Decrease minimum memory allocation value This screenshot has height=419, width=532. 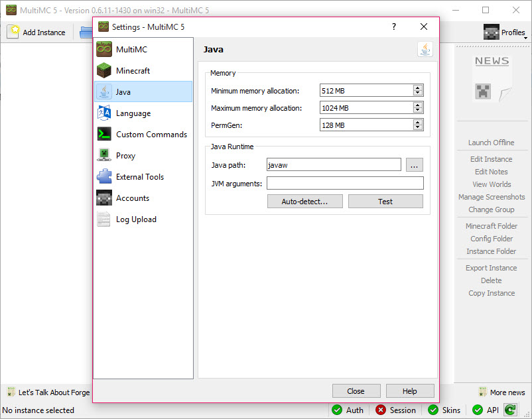418,93
